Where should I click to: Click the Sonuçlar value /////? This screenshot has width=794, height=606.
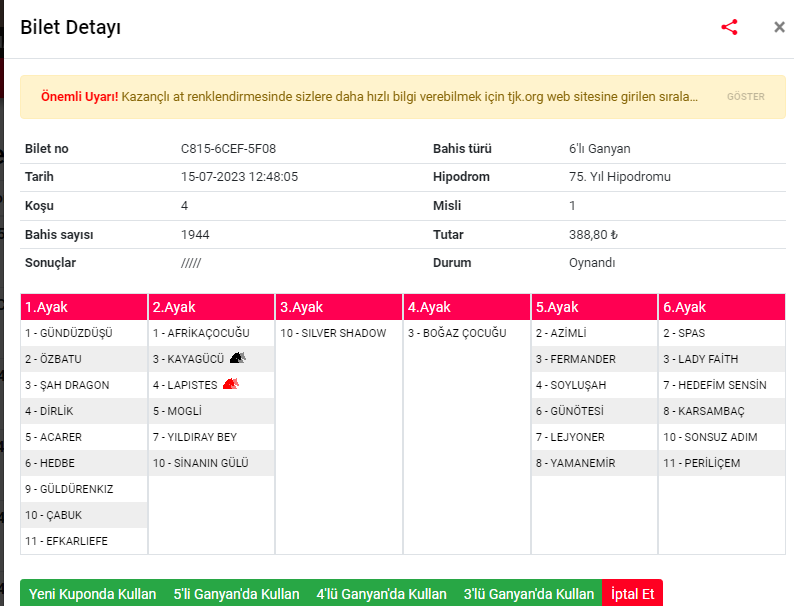click(x=191, y=263)
